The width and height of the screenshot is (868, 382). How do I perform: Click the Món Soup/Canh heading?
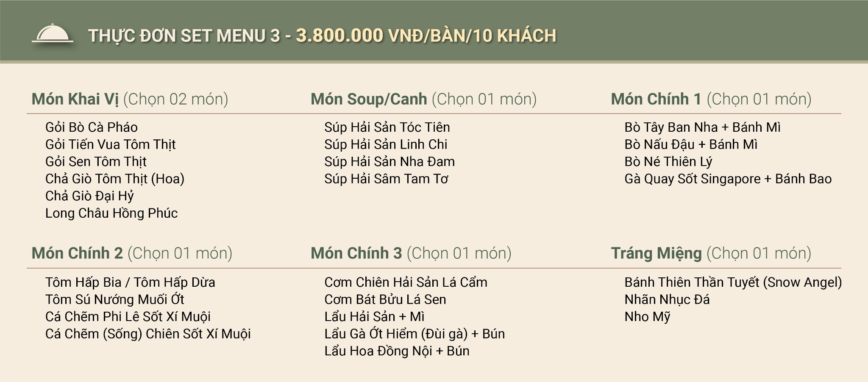pyautogui.click(x=369, y=99)
